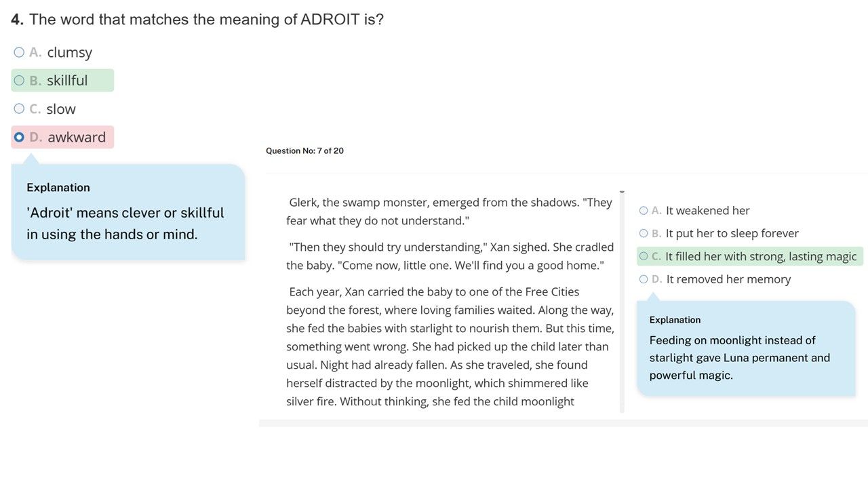Click the moonlight explanation text about Luna
Viewport: 868px width, 488px height.
click(x=739, y=358)
